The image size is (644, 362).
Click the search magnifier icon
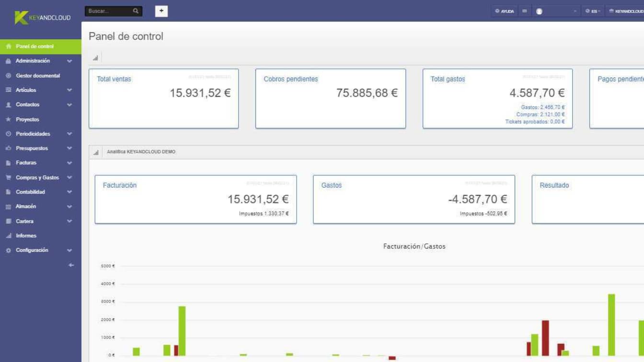click(x=136, y=11)
